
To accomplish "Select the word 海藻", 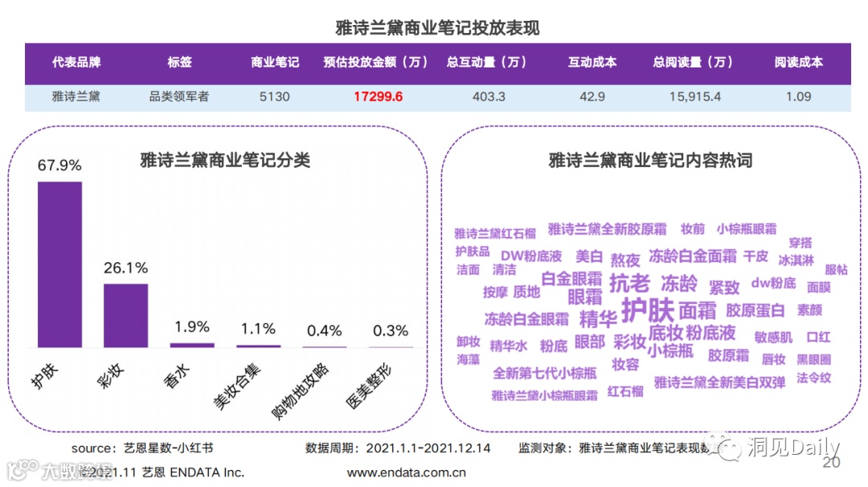I will click(468, 360).
